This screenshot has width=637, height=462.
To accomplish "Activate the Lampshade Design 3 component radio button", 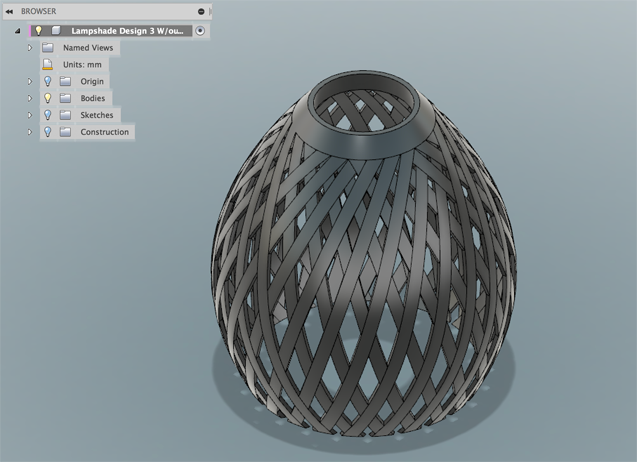I will pos(200,31).
